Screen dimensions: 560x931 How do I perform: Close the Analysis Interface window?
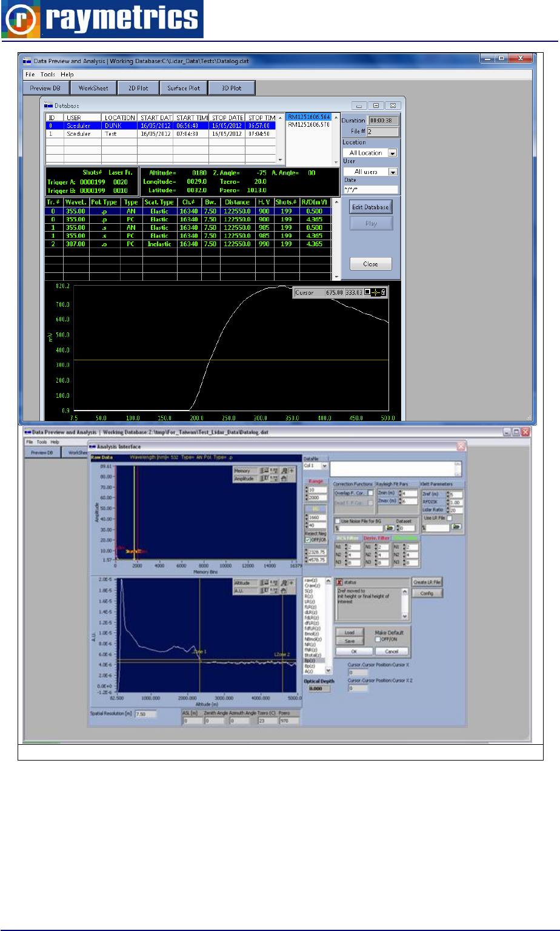pos(461,446)
